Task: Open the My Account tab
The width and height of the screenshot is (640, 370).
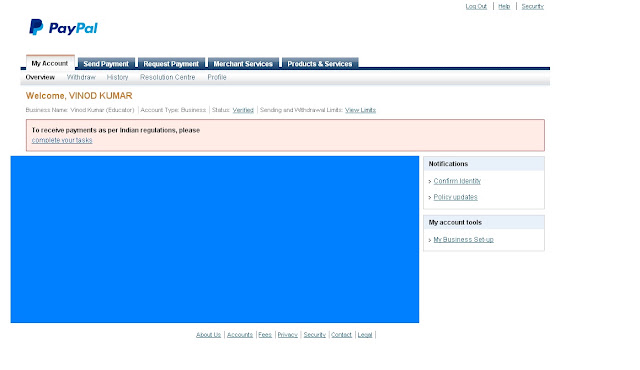Action: point(50,63)
